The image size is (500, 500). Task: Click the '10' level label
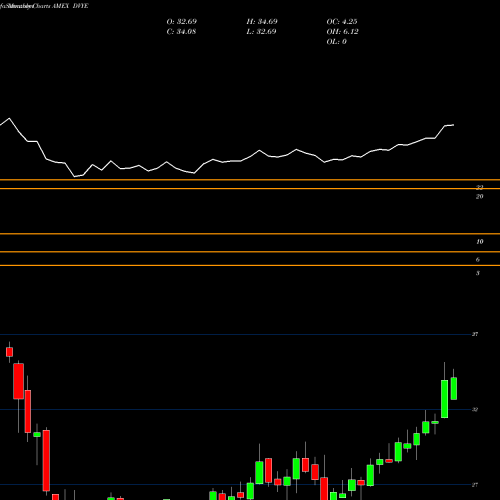coord(480,242)
